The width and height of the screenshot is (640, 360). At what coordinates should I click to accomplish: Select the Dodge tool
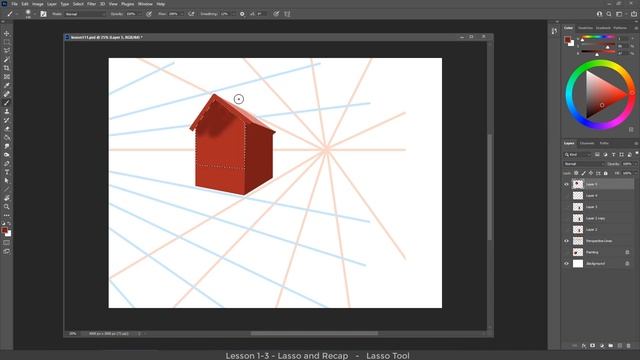(7, 155)
